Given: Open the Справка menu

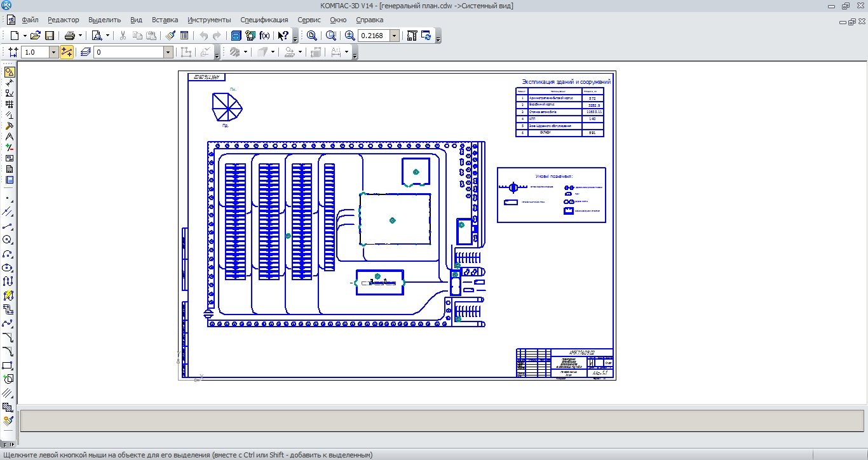Looking at the screenshot, I should 369,20.
